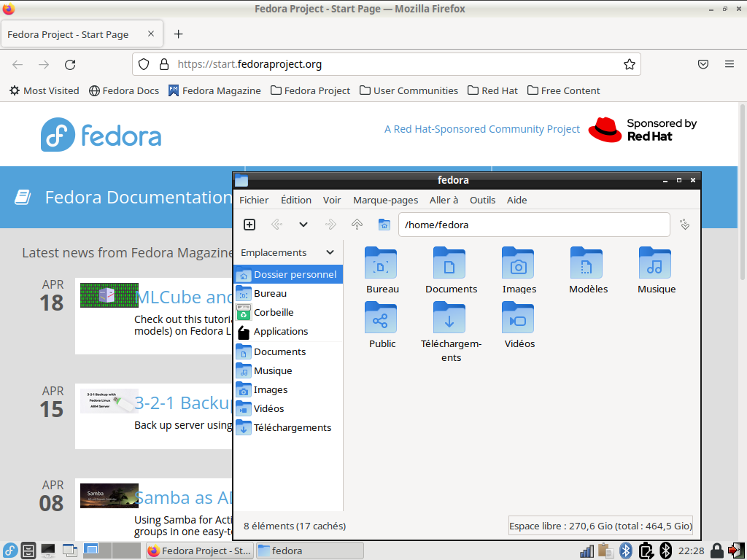The width and height of the screenshot is (747, 560).
Task: Select the Modèles folder icon
Action: coord(587,262)
